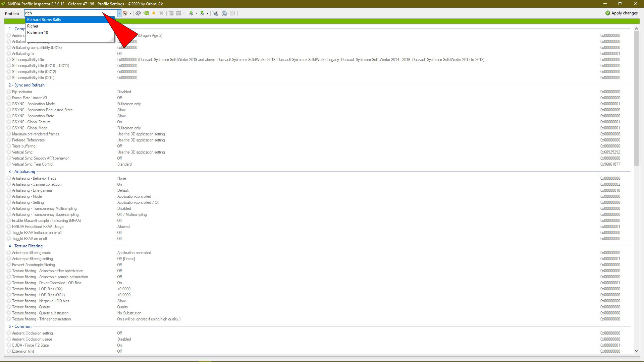The image size is (644, 362).
Task: Open import profiles dropdown arrow
Action: pyautogui.click(x=207, y=13)
